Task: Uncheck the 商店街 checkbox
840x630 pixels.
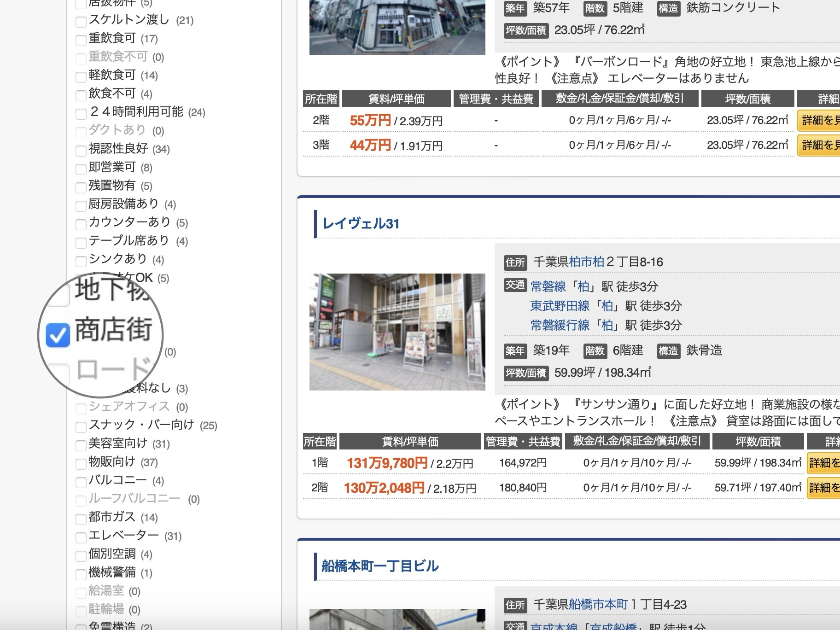Action: tap(58, 335)
